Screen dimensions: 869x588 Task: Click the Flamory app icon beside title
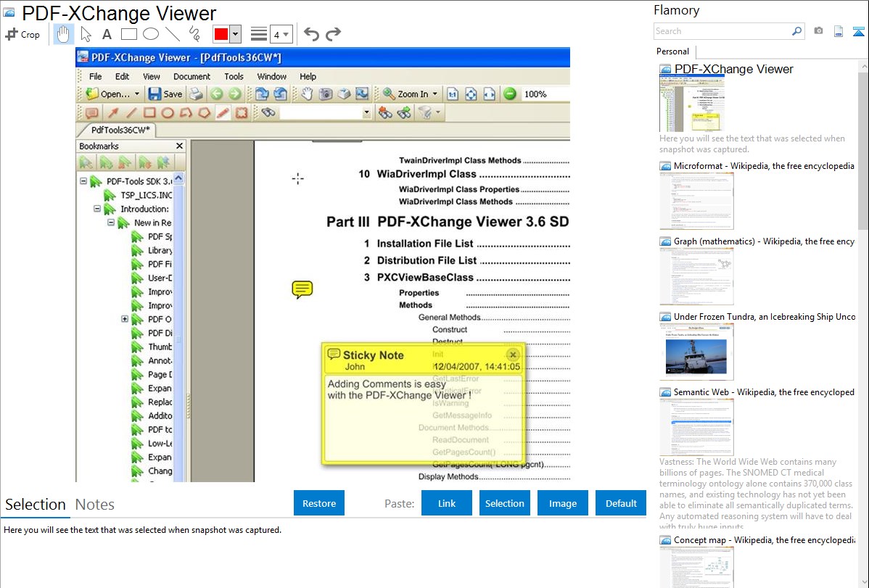point(9,12)
